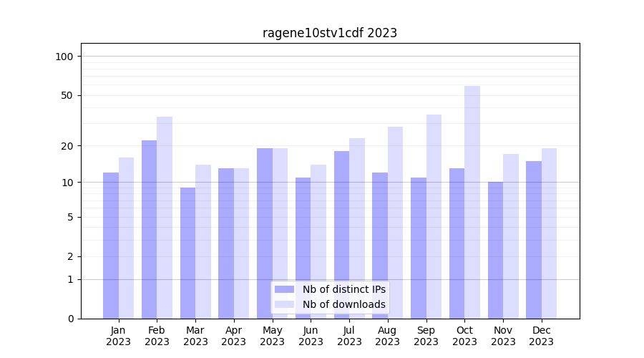Click the chart title "ragene10stv1cdf 2023"
This screenshot has width=644, height=358.
(329, 33)
